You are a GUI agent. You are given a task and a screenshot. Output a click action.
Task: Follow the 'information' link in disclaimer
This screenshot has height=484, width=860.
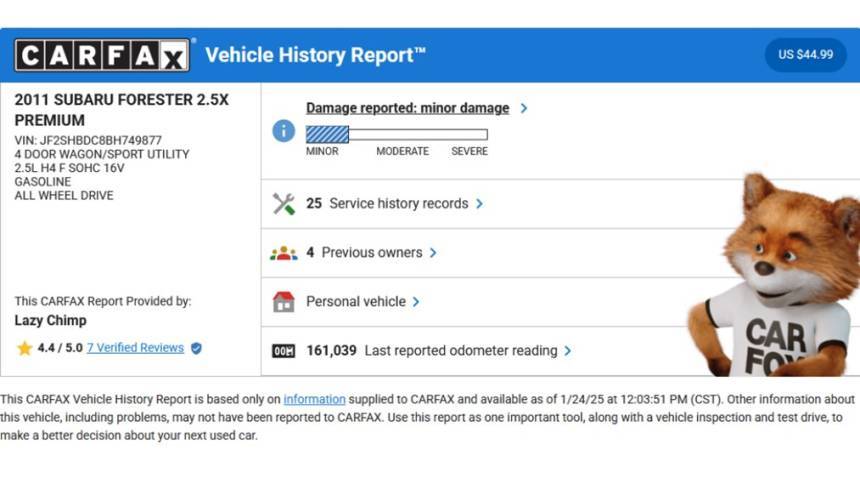tap(314, 399)
